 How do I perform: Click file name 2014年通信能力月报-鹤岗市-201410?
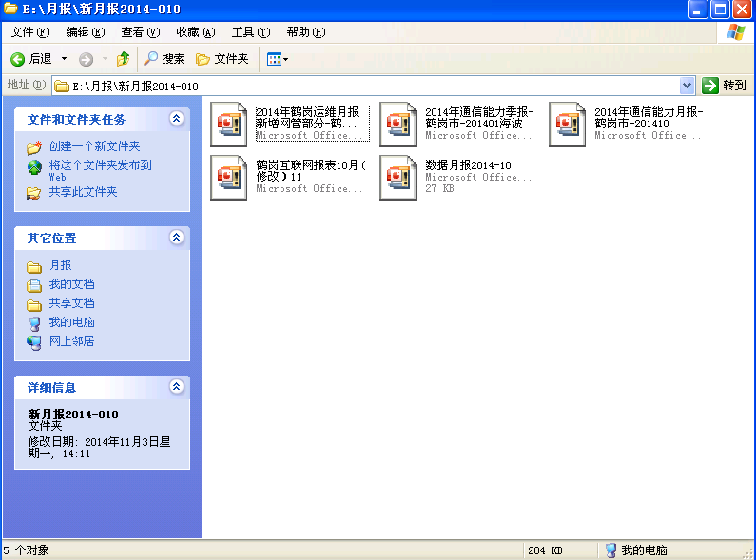coord(649,118)
